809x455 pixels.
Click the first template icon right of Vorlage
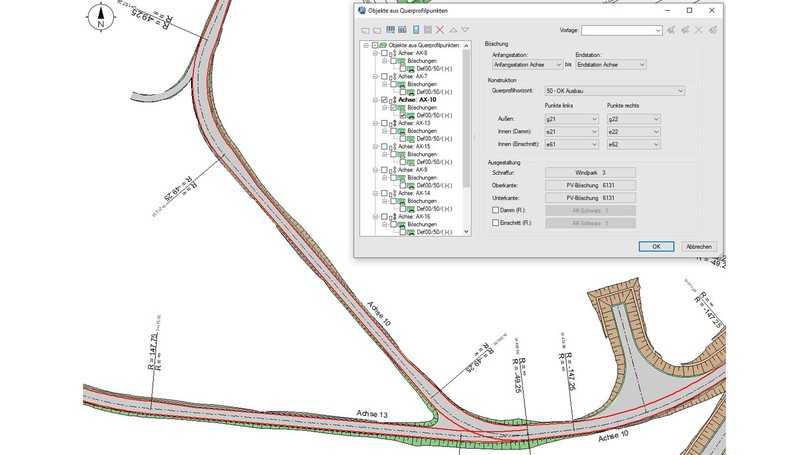[x=671, y=30]
